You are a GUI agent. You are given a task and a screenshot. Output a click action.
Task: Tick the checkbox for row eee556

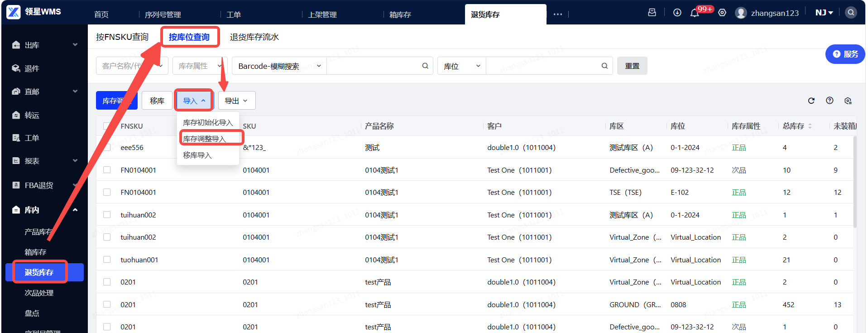pyautogui.click(x=107, y=147)
